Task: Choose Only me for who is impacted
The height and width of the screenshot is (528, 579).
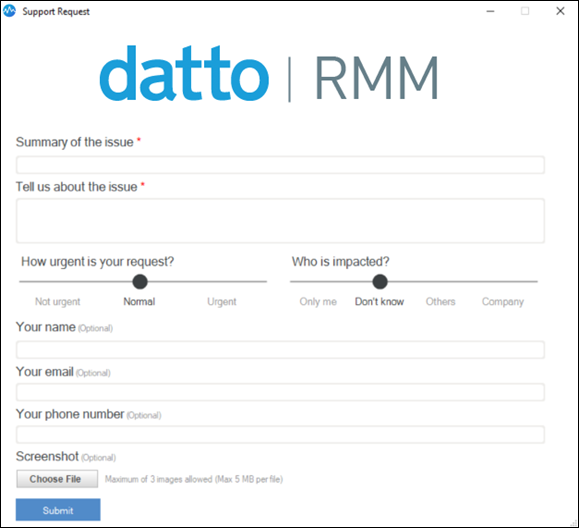Action: (318, 302)
